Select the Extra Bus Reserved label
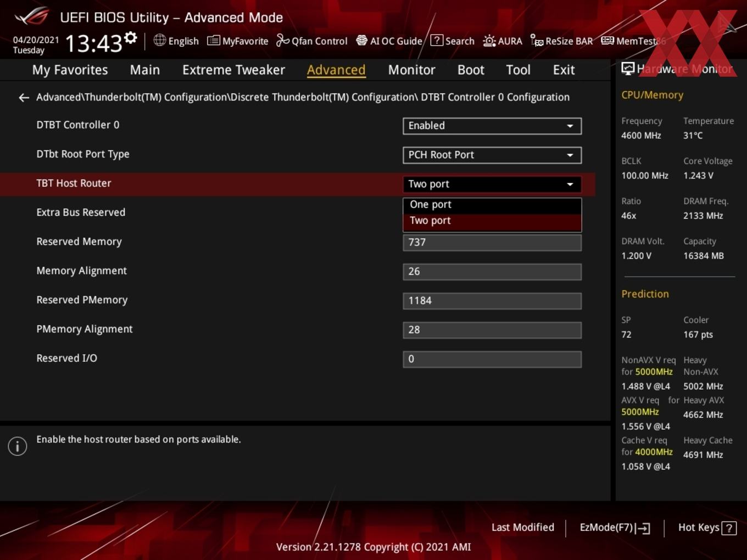The height and width of the screenshot is (560, 747). point(81,212)
